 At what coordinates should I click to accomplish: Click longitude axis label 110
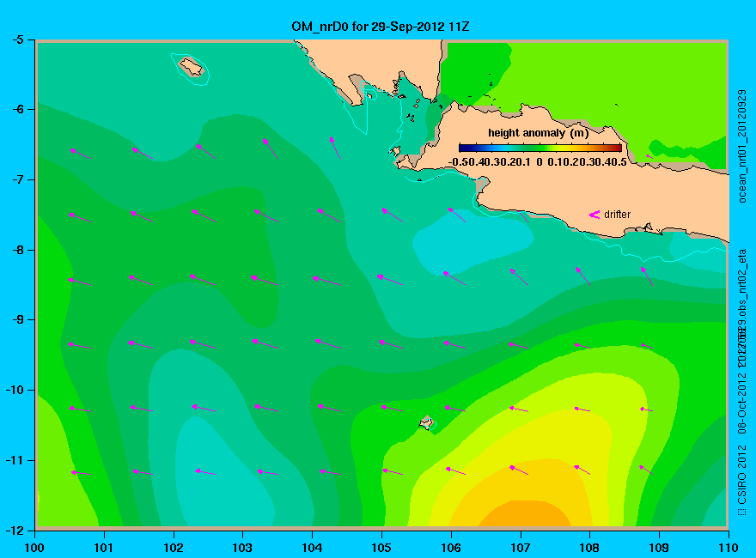pos(729,548)
